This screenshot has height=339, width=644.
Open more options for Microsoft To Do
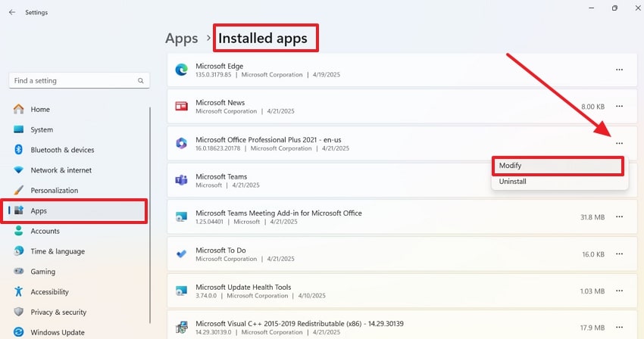(619, 254)
